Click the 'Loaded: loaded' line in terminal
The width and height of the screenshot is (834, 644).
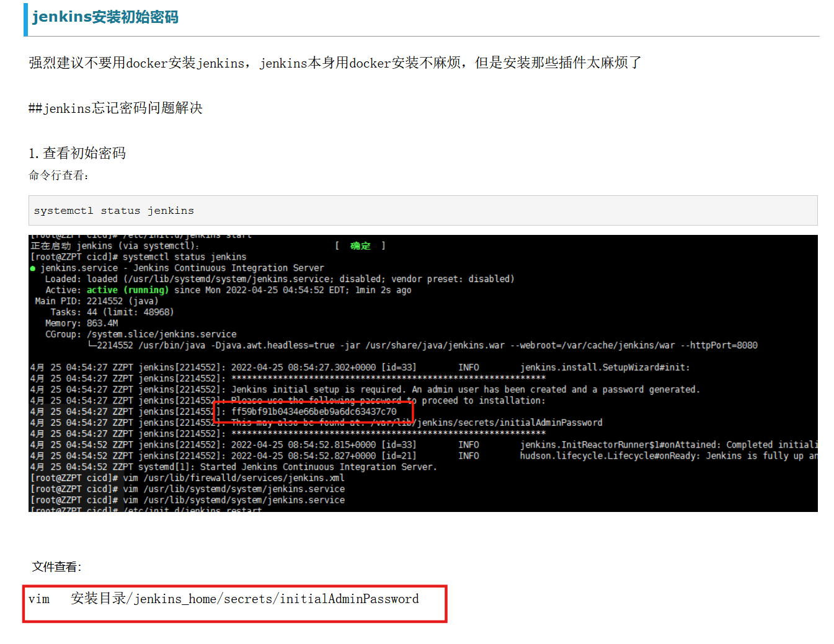click(x=280, y=280)
